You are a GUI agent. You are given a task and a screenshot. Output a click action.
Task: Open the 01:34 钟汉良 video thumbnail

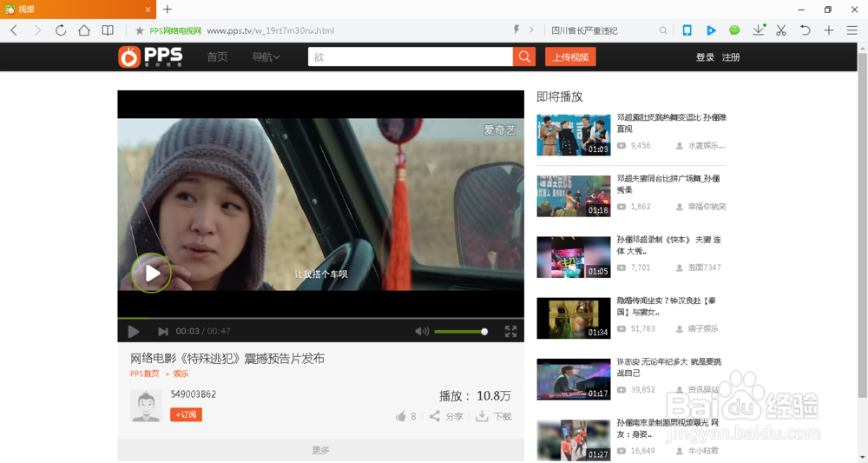(574, 318)
